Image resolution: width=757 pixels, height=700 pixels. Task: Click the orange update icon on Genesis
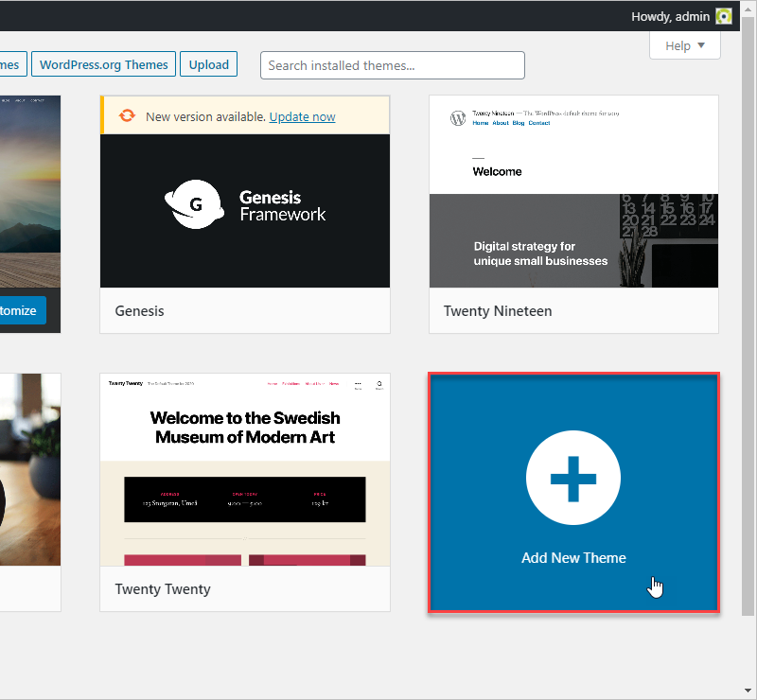tap(127, 115)
